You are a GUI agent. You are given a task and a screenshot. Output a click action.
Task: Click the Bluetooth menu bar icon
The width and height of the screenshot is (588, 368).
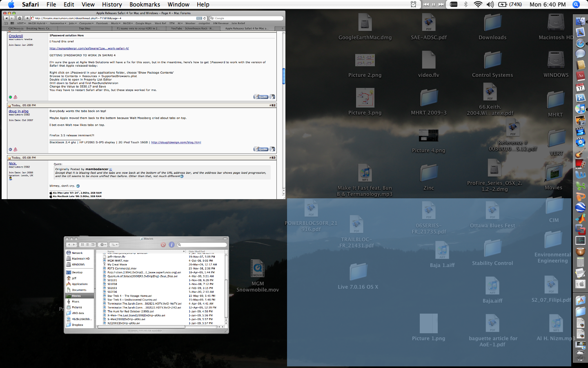(x=465, y=4)
